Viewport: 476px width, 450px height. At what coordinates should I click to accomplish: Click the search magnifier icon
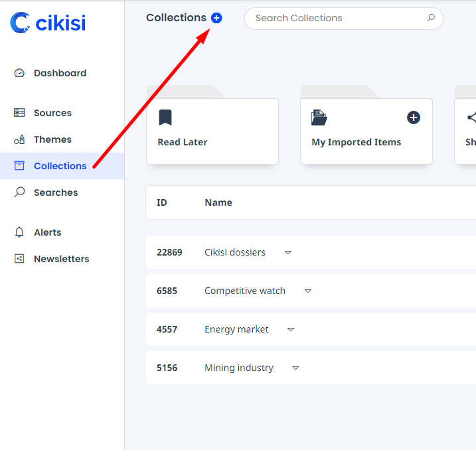(431, 18)
